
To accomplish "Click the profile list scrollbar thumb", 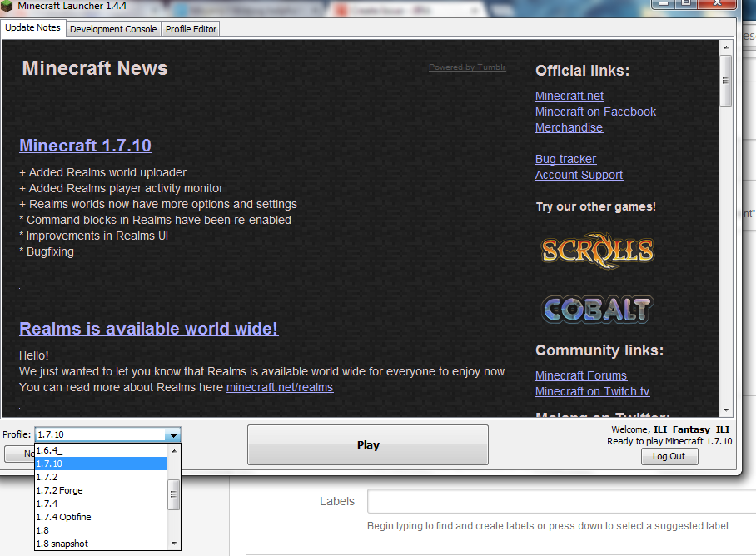I will point(173,494).
